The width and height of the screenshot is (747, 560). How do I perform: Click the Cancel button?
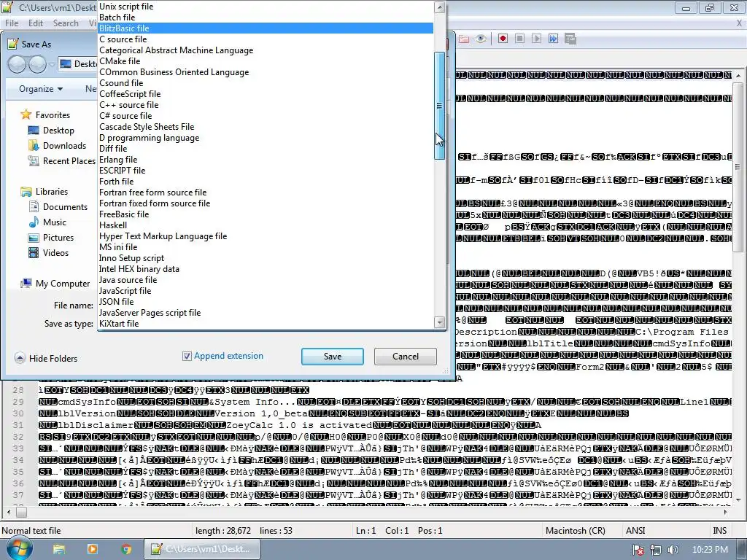click(406, 356)
